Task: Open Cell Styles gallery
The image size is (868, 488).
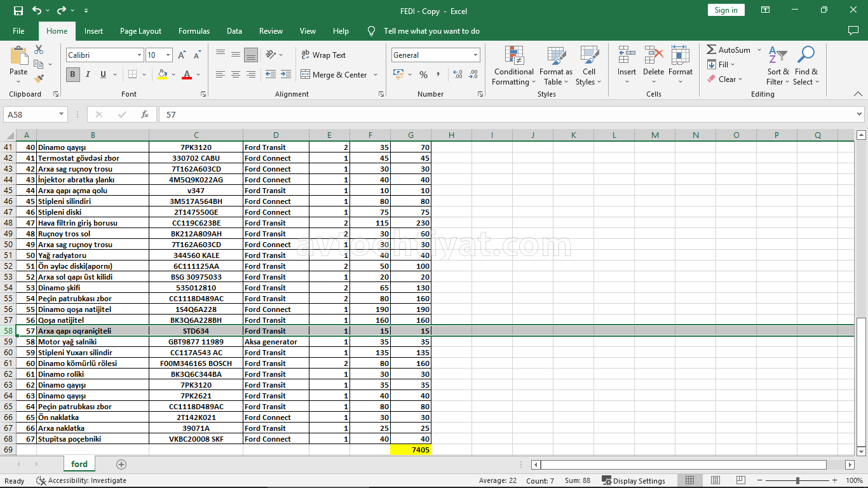Action: click(x=589, y=66)
